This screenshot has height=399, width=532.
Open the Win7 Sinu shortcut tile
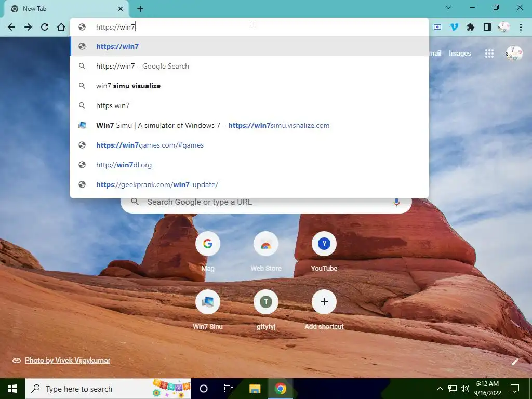(208, 310)
